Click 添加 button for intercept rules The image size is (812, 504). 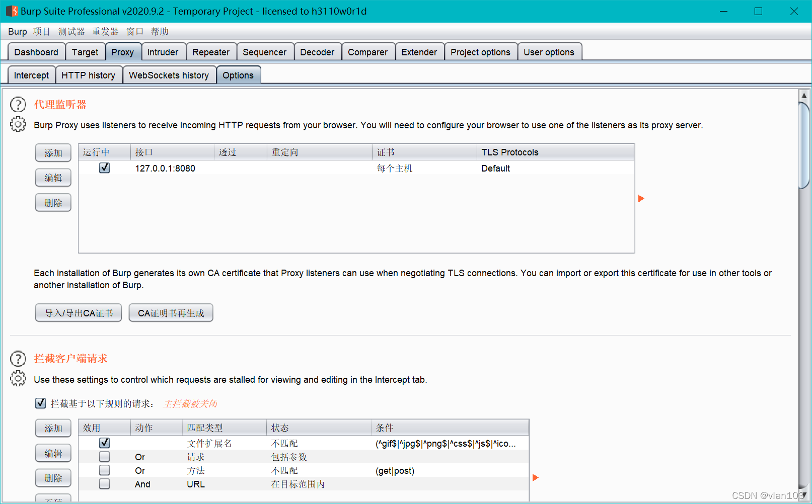pos(53,428)
